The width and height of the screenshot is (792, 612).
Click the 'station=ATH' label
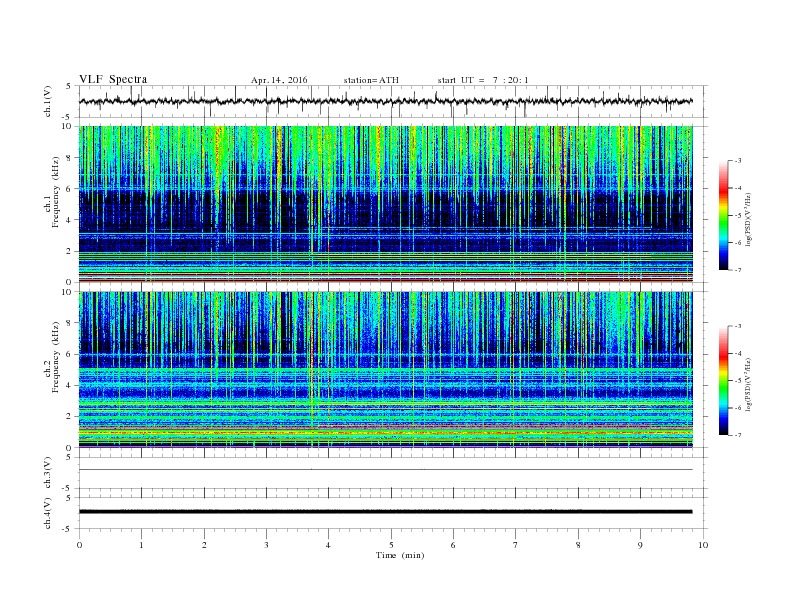[371, 80]
